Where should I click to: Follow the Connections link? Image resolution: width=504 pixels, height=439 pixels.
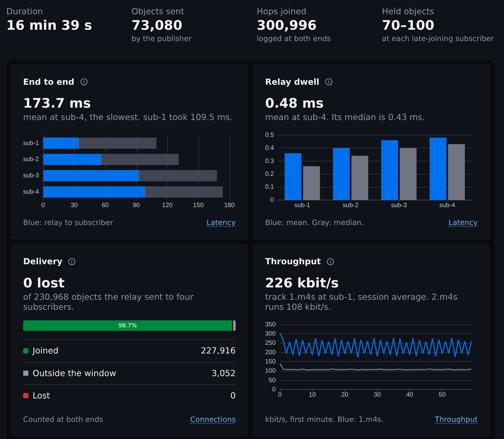click(x=213, y=420)
